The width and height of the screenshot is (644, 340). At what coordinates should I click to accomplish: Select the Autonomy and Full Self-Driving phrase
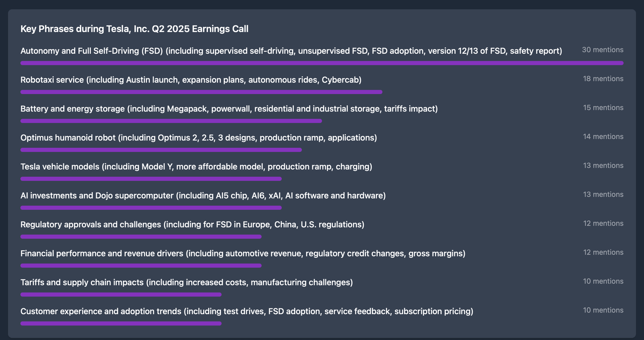291,51
